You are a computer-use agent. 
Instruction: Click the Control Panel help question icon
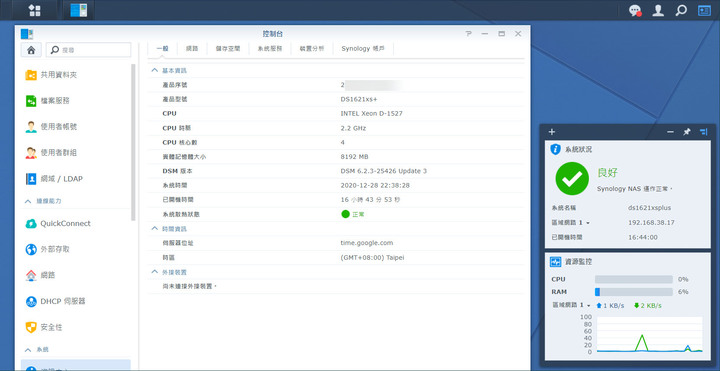click(468, 34)
